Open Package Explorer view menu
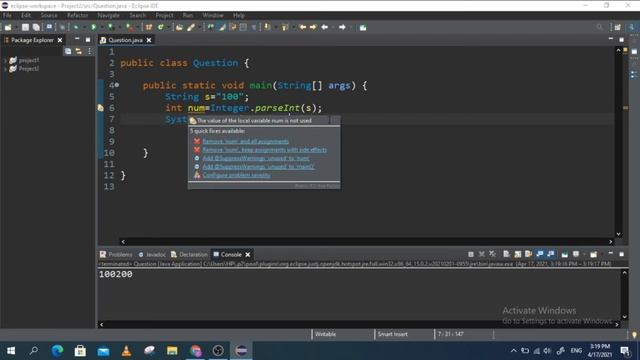Screen dimensions: 640x360 [x=89, y=51]
